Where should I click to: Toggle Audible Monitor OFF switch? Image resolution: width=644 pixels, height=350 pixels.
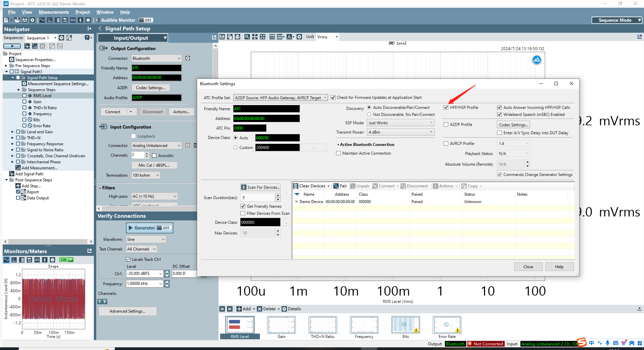click(146, 20)
